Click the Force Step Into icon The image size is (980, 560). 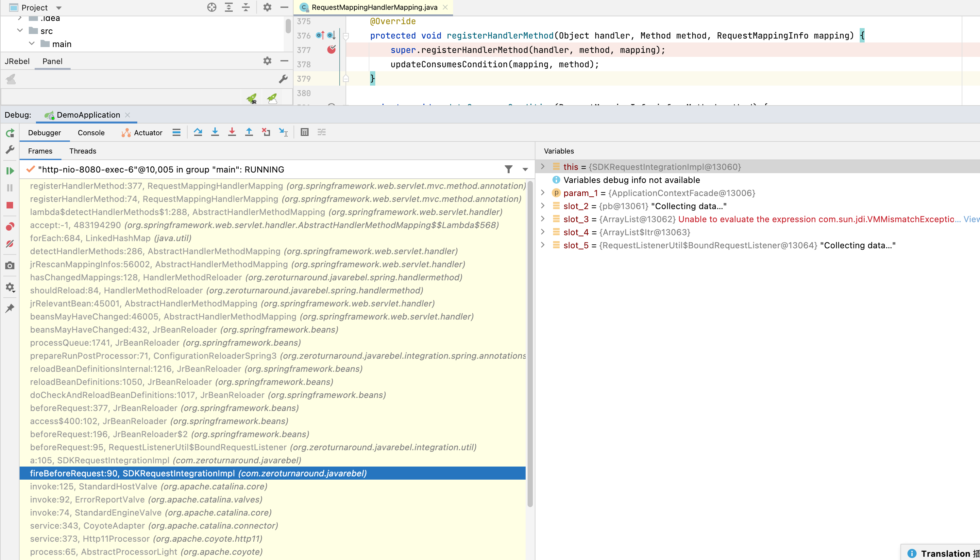232,132
